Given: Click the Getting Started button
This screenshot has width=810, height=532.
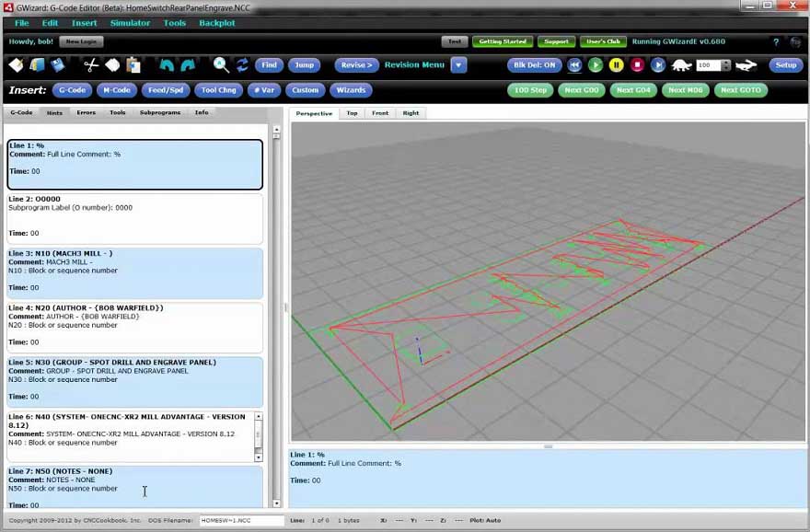Looking at the screenshot, I should 503,41.
